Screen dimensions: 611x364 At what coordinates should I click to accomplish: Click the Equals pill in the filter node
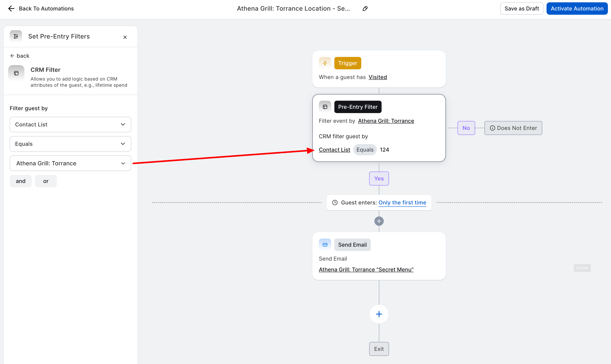[x=365, y=150]
